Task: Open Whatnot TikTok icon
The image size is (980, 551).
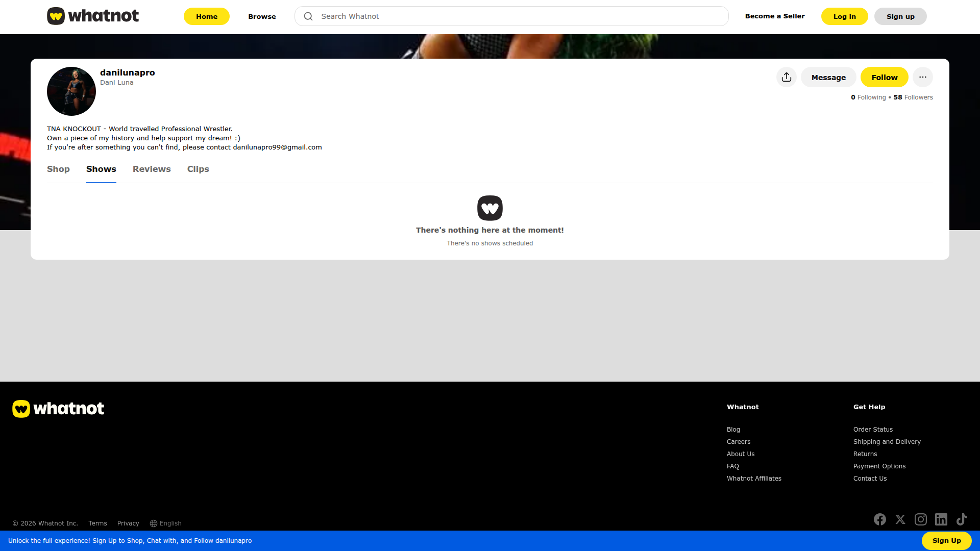Action: tap(962, 519)
